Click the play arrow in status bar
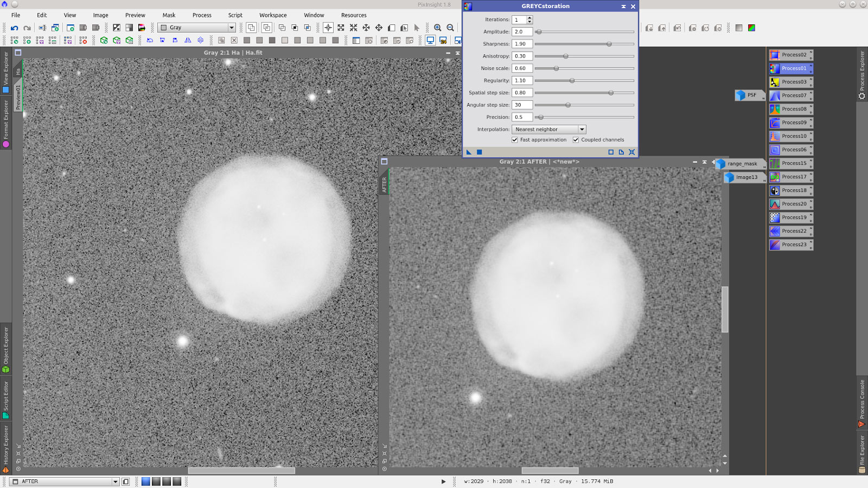The image size is (868, 488). pyautogui.click(x=443, y=481)
